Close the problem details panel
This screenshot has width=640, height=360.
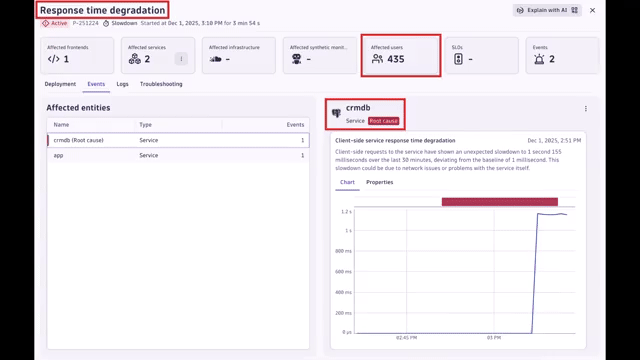point(592,10)
